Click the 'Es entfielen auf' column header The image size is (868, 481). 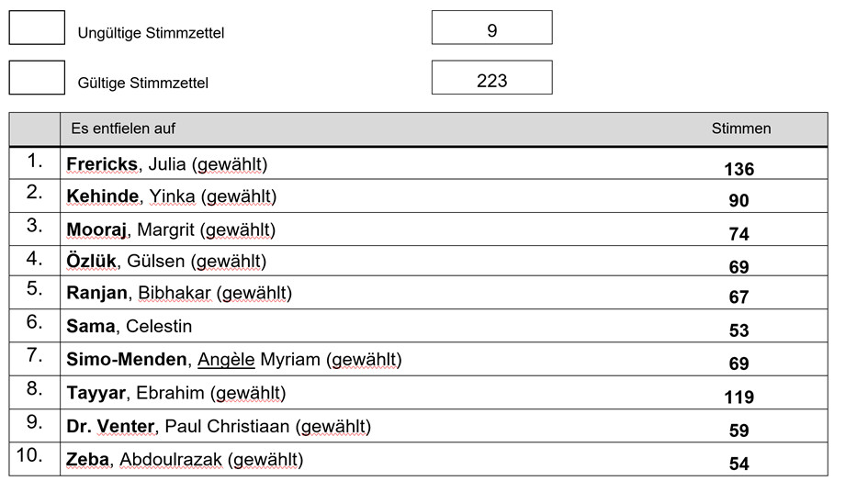123,129
